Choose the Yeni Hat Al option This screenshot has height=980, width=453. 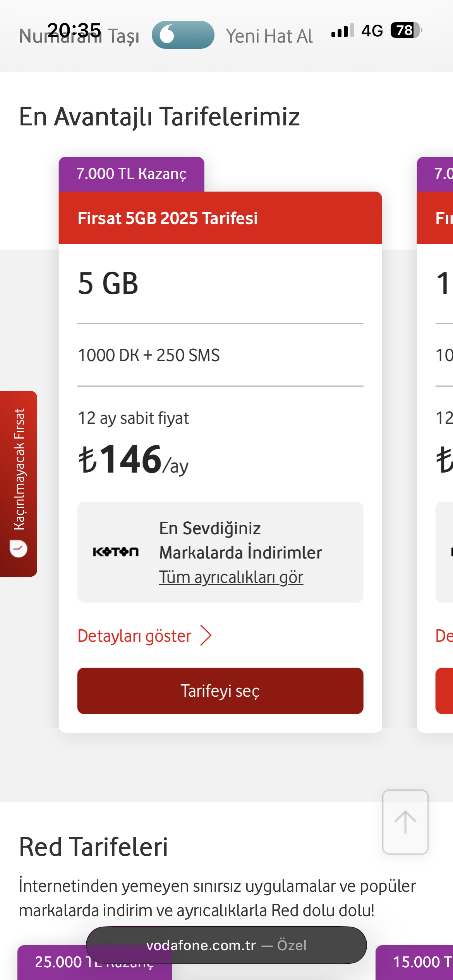[269, 36]
